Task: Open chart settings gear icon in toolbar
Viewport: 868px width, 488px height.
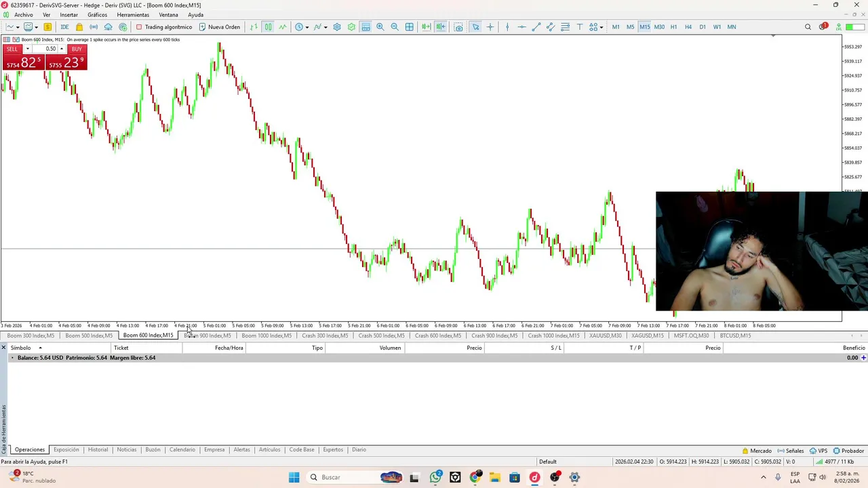Action: click(x=337, y=27)
